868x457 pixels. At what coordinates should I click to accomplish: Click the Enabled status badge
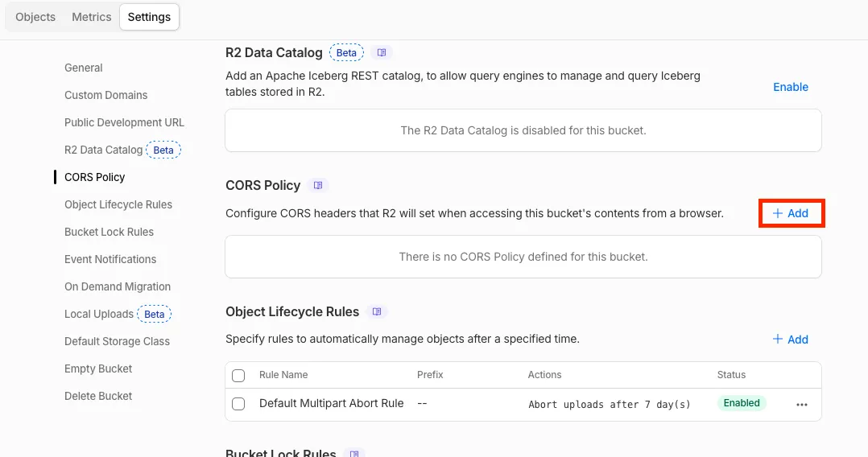click(742, 403)
